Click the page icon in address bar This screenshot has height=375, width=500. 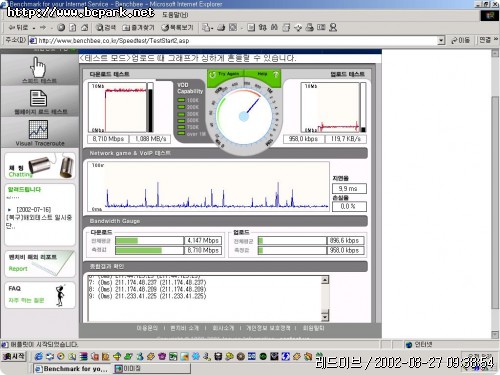(33, 41)
